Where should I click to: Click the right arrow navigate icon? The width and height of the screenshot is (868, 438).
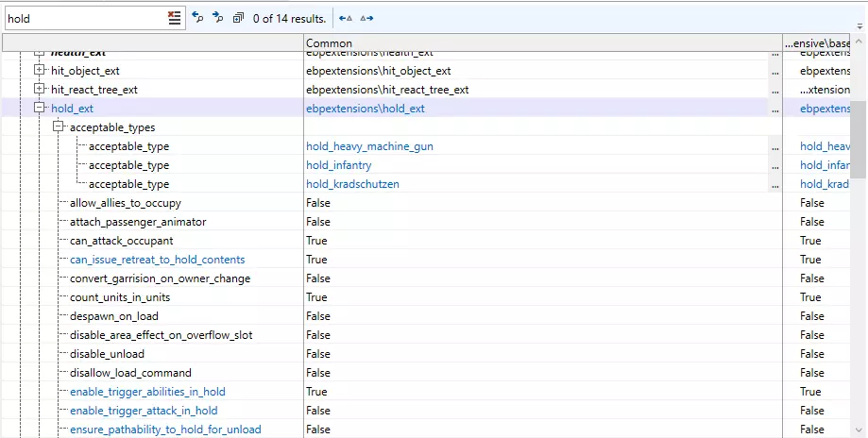(x=366, y=18)
